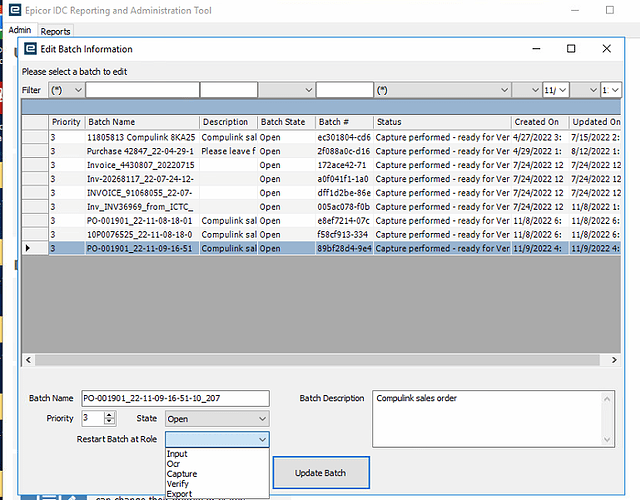Image resolution: width=640 pixels, height=500 pixels.
Task: Click batch number 2f088a0c-d16 cell
Action: click(344, 151)
